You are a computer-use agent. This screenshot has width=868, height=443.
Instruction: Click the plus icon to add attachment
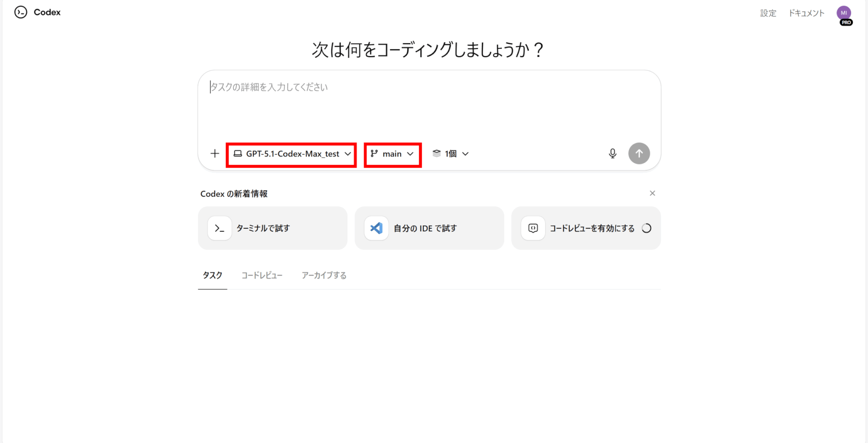coord(215,153)
